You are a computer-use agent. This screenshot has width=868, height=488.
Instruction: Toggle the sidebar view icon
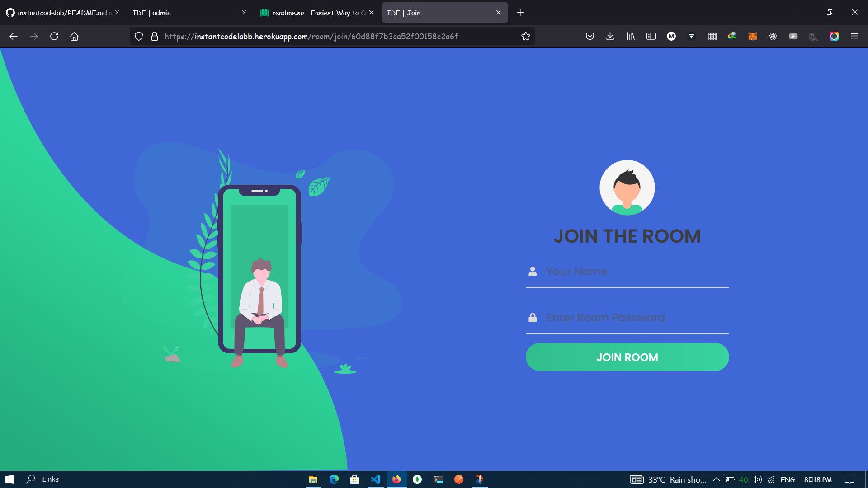(651, 37)
